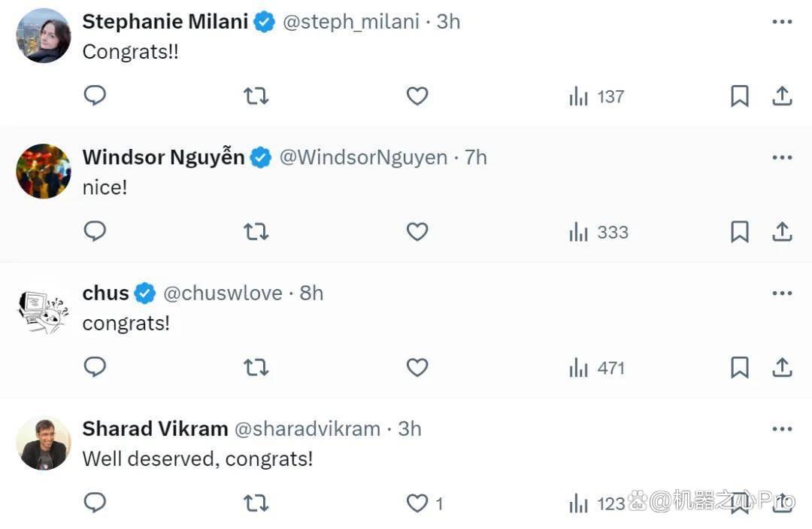Bookmark the chus tweet
This screenshot has width=812, height=529.
point(740,367)
